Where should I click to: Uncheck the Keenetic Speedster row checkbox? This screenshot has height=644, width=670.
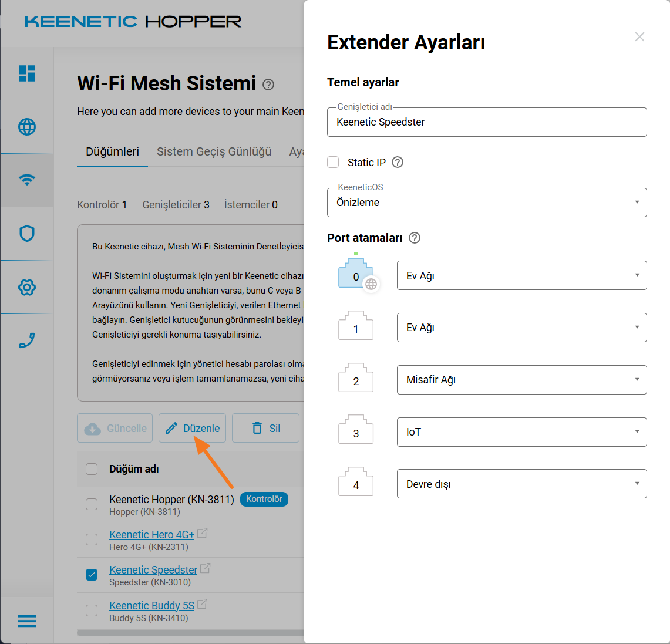92,575
